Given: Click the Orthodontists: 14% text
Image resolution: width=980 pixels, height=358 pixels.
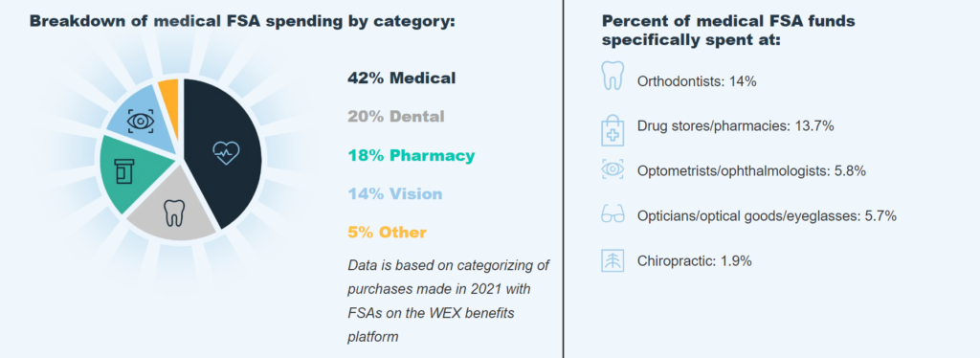Looking at the screenshot, I should coord(697,81).
